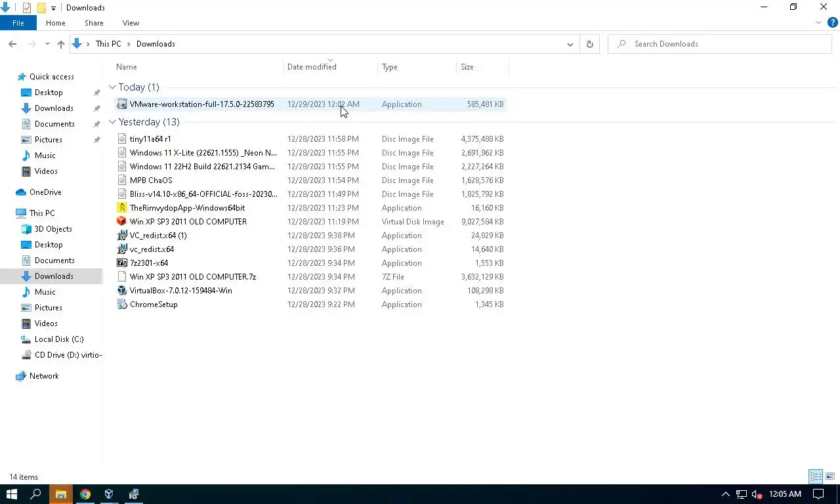Open the address bar history dropdown

[570, 44]
